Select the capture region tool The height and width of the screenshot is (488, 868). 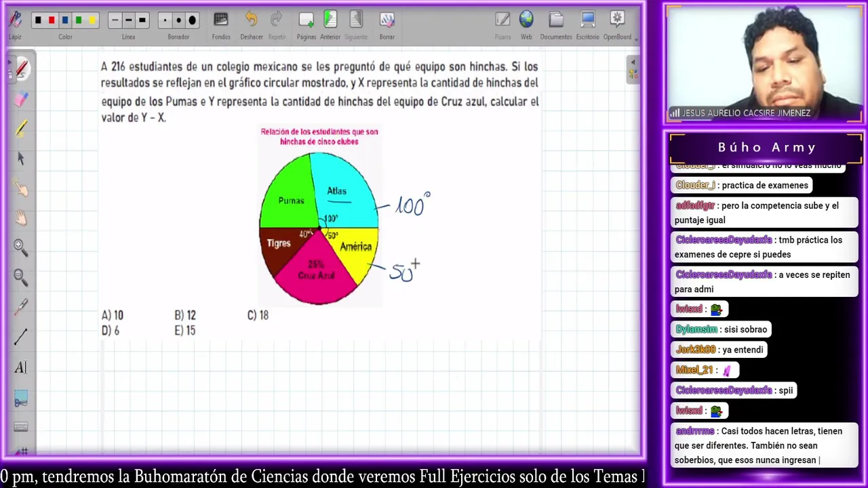pyautogui.click(x=21, y=397)
